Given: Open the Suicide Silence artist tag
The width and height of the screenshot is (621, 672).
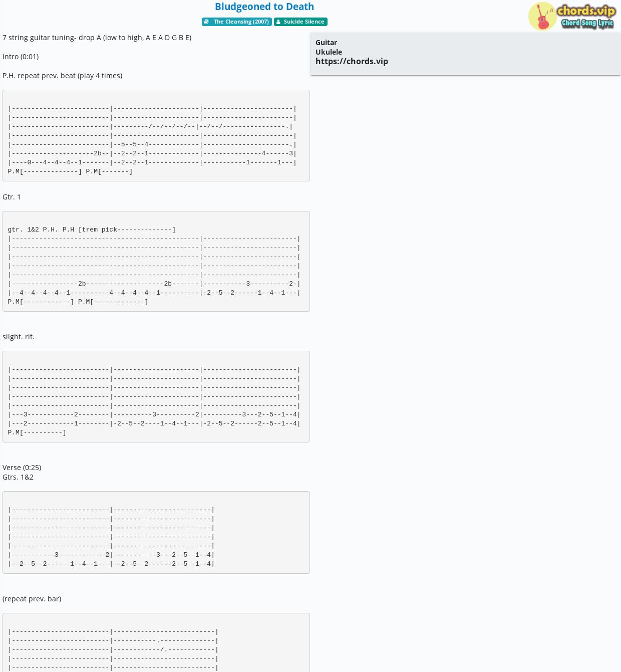Looking at the screenshot, I should point(300,22).
